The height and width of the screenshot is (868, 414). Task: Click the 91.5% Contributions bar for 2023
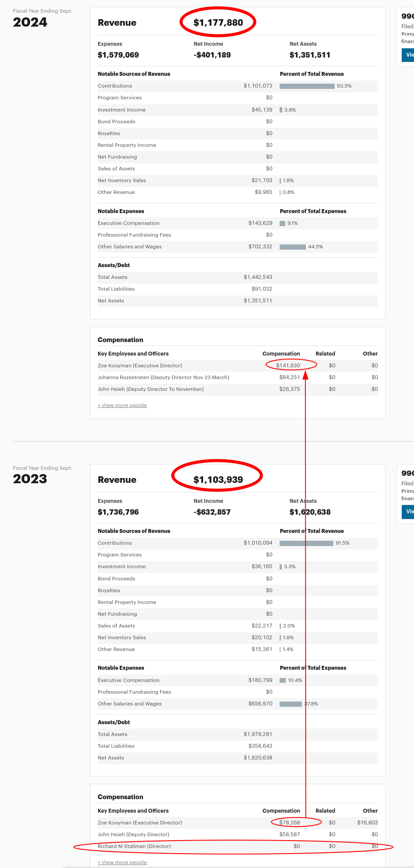(x=306, y=543)
